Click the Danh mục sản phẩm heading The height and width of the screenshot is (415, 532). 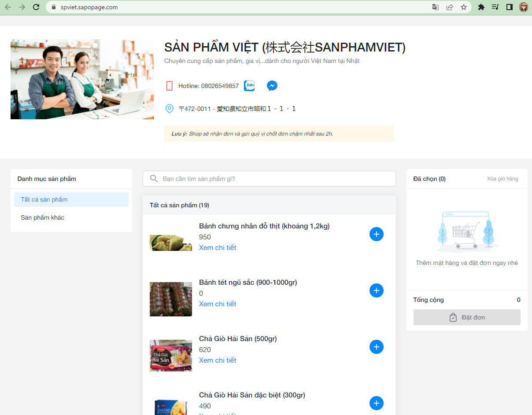pyautogui.click(x=47, y=179)
